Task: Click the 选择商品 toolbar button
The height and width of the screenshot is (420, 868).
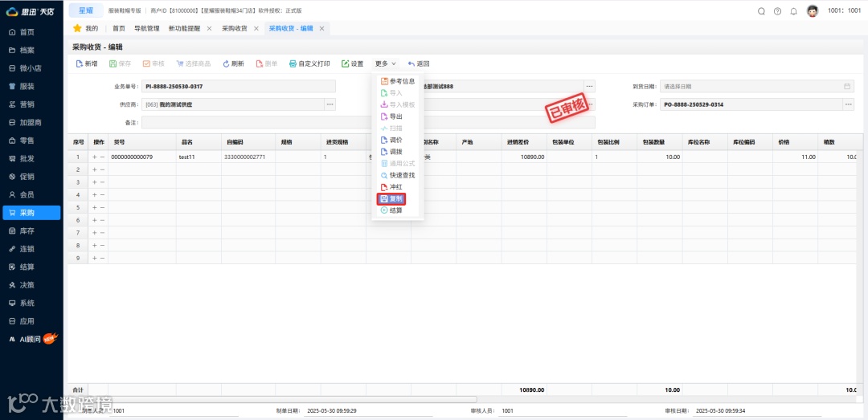Action: [193, 63]
